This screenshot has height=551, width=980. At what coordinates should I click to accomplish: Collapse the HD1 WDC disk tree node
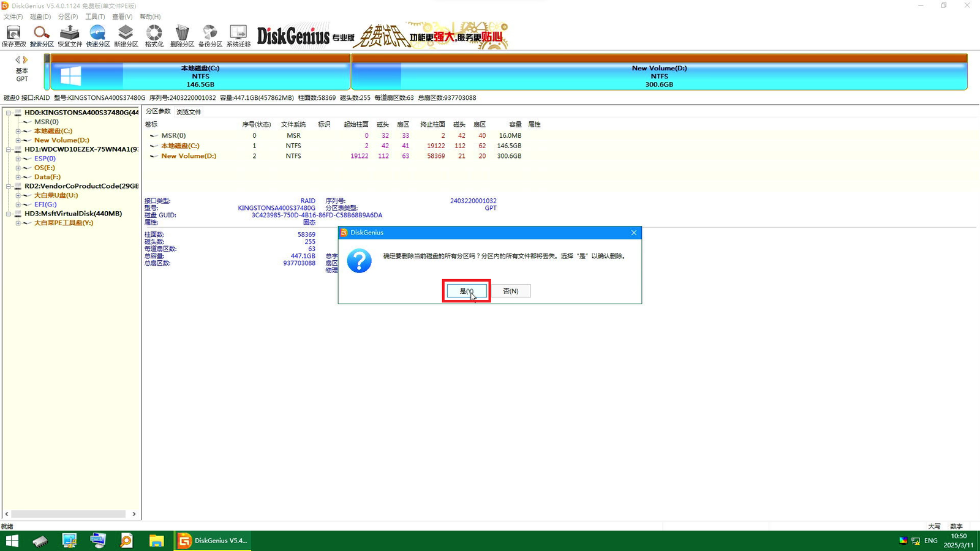[x=9, y=149]
